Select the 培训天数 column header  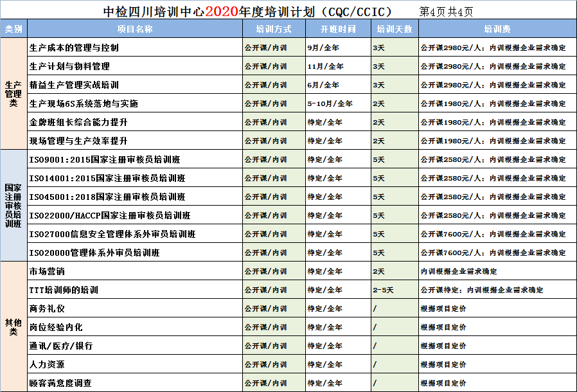(x=394, y=29)
